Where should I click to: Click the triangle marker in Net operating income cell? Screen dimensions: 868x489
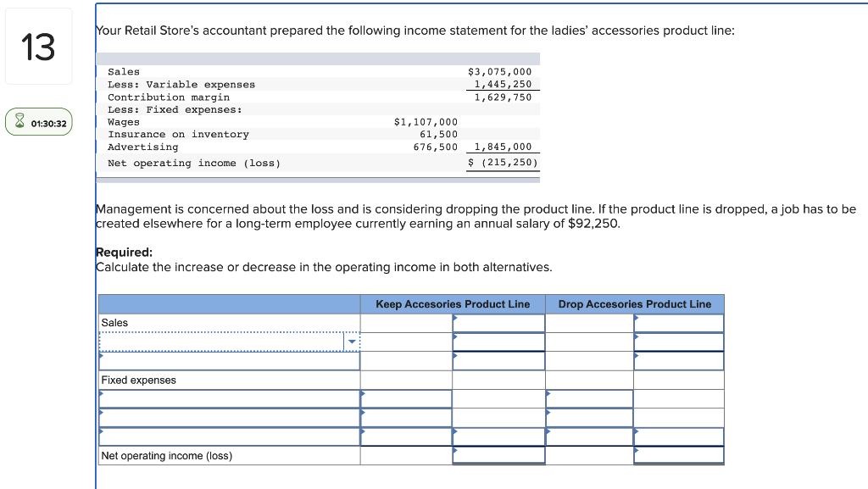455,450
